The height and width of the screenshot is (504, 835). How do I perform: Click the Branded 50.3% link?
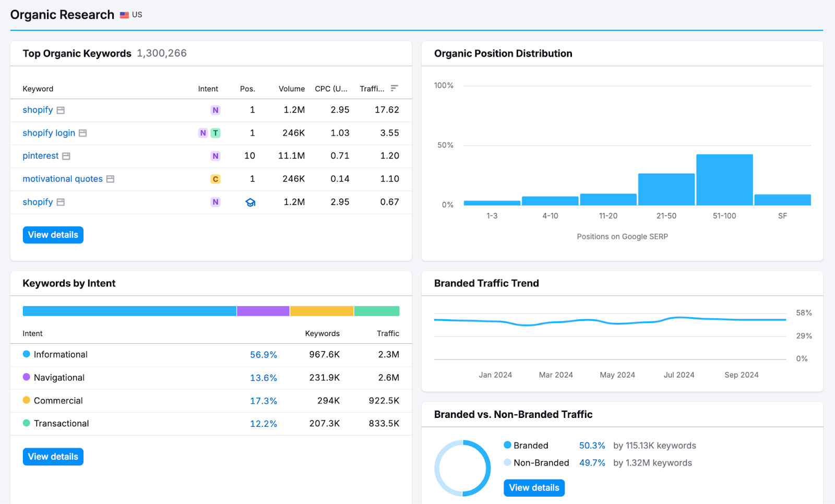coord(592,446)
